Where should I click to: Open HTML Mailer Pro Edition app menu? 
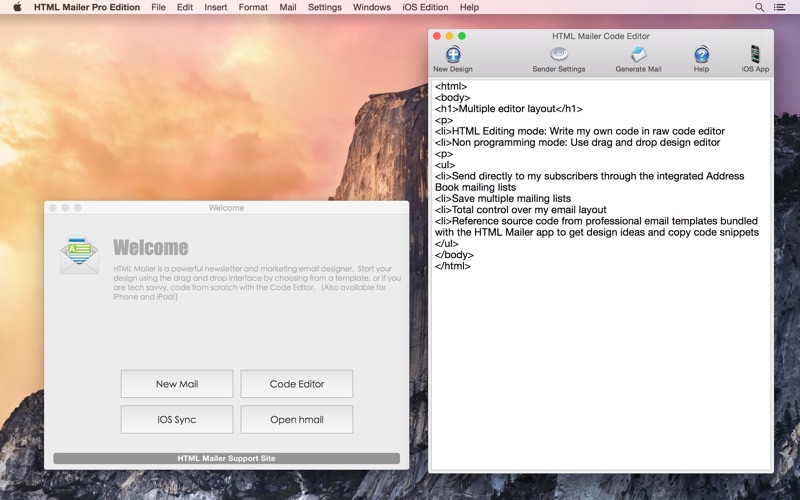(x=87, y=7)
